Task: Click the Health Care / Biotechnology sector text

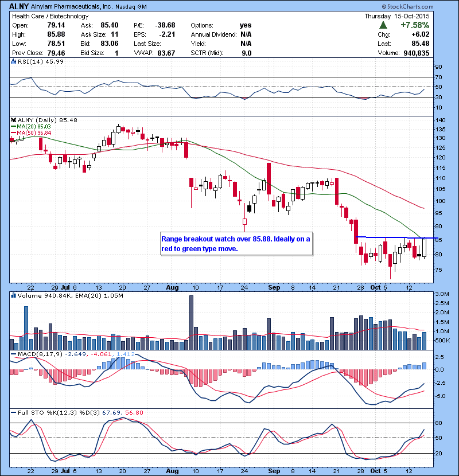Action: click(x=50, y=16)
